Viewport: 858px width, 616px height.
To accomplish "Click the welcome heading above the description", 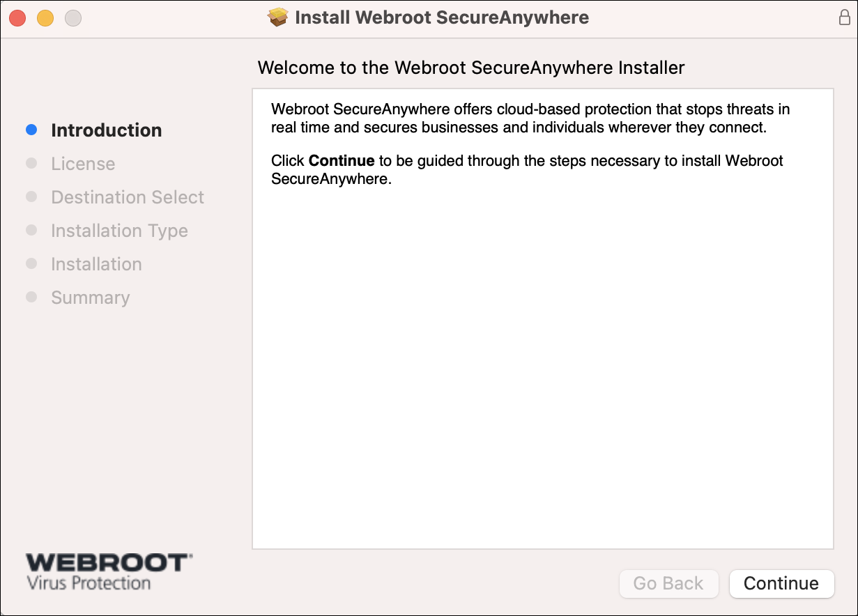I will (472, 68).
